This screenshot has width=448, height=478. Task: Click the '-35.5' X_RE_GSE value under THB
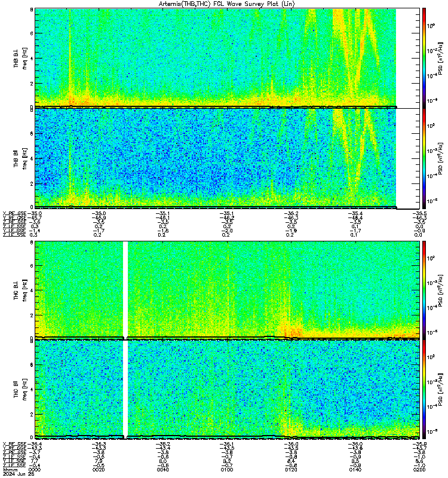[419, 213]
